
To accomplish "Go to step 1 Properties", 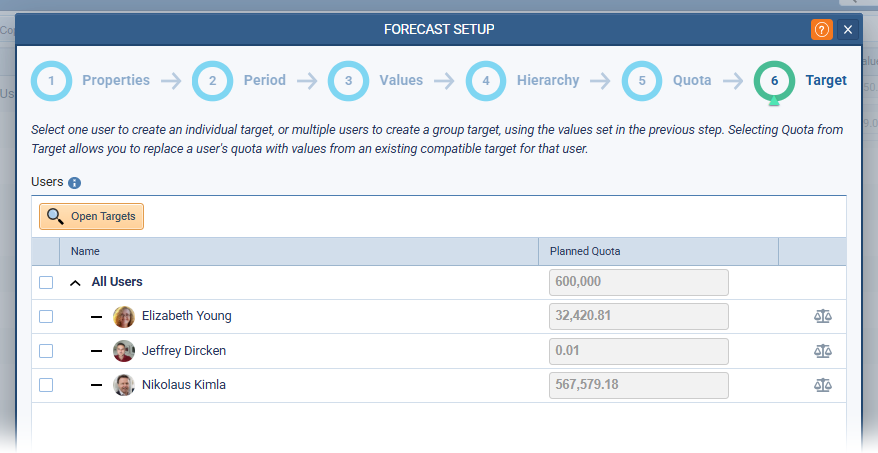I will (52, 81).
